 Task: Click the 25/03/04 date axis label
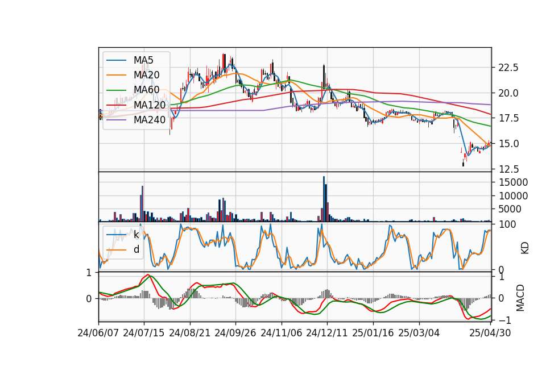pos(419,333)
